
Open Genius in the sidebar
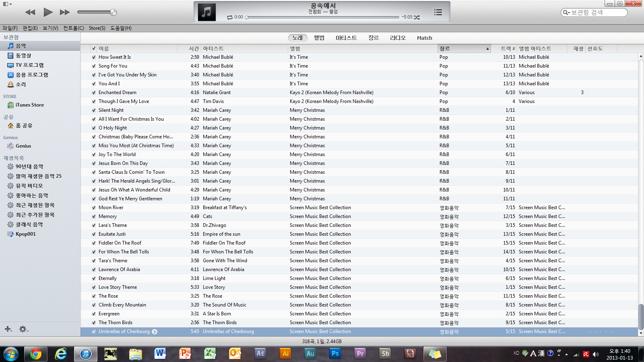tap(40, 146)
